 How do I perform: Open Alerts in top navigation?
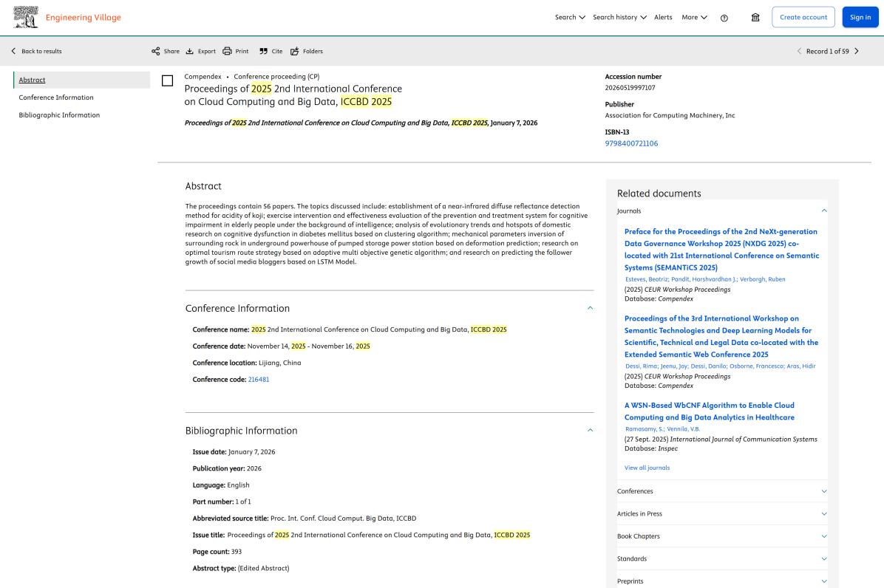(x=663, y=17)
